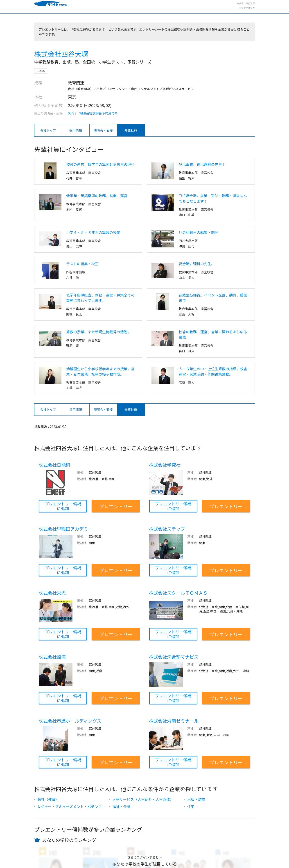The width and height of the screenshot is (289, 868).
Task: Open interview 昼は事務、夜は理科の先生！
Action: point(202,164)
